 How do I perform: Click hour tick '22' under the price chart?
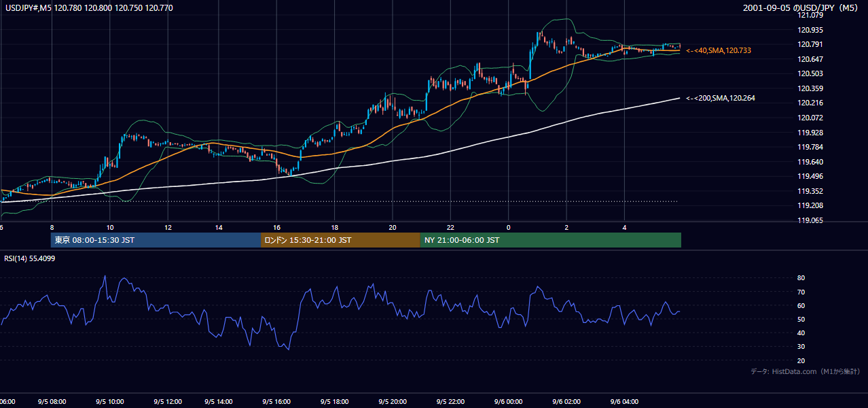[x=450, y=228]
